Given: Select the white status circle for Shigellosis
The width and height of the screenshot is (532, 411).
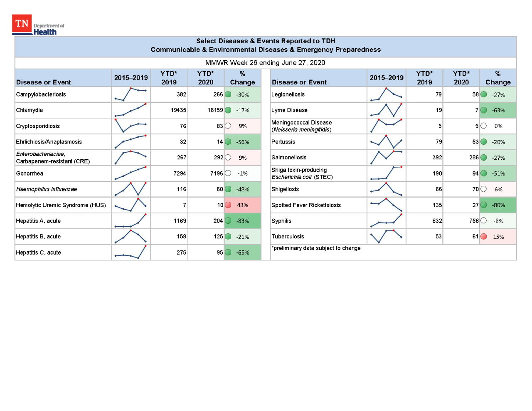Looking at the screenshot, I should click(484, 189).
